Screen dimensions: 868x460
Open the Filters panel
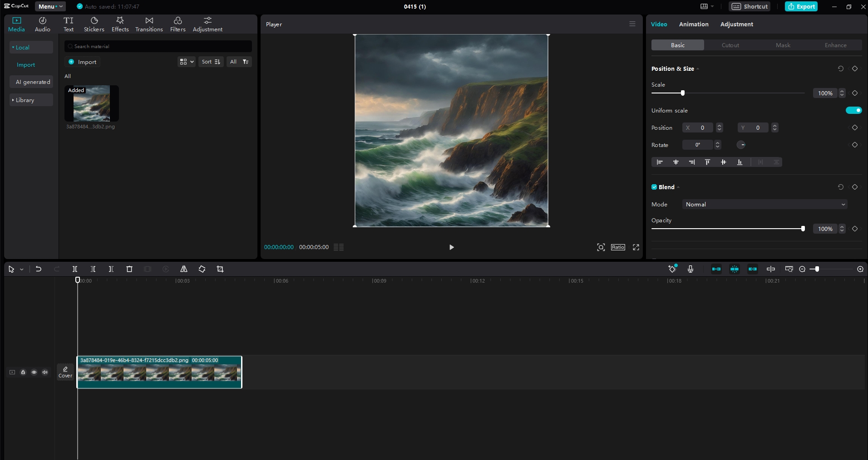(x=177, y=24)
